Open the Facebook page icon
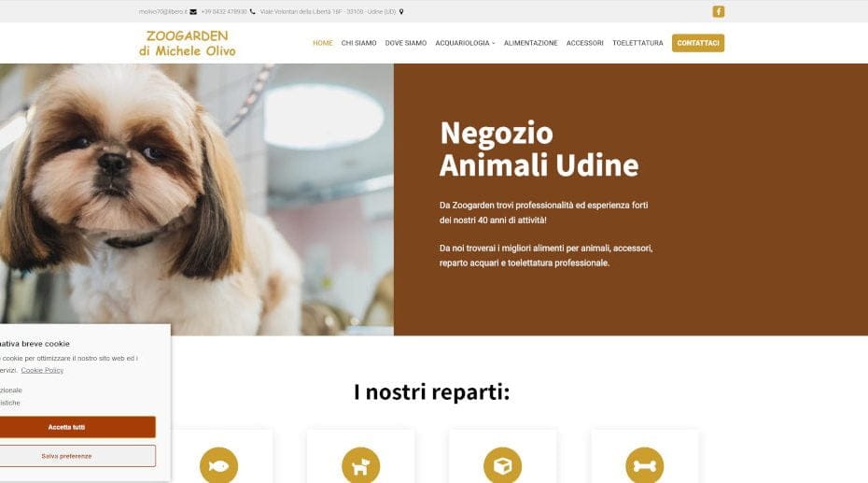This screenshot has width=868, height=483. tap(718, 11)
